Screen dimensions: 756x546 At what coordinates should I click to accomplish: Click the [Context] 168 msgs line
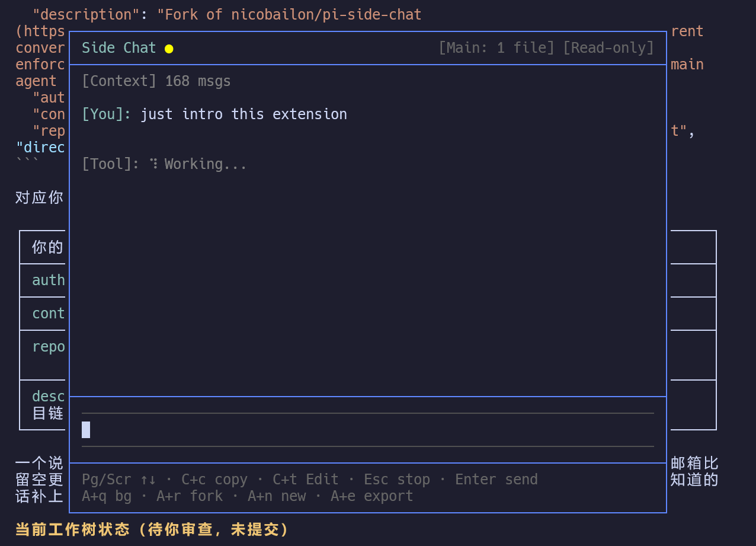pyautogui.click(x=156, y=81)
